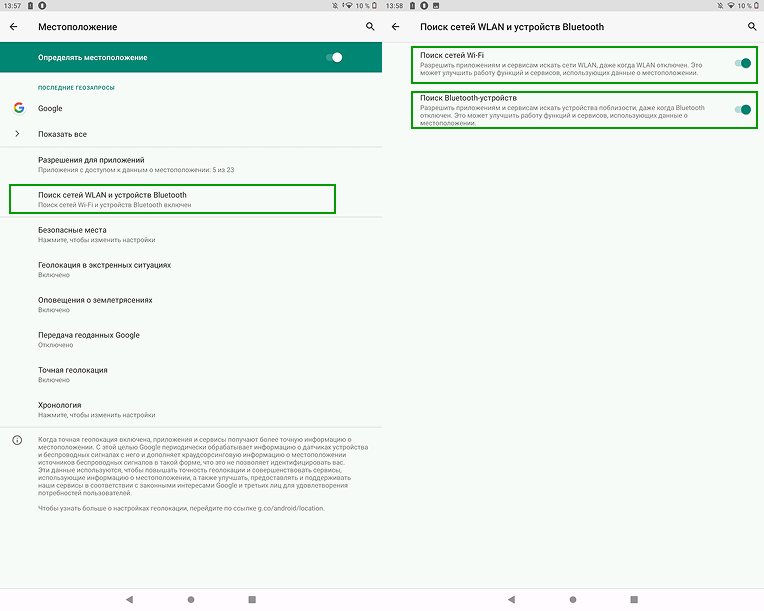This screenshot has height=611, width=764.
Task: Open search in Местоположение screen
Action: (x=370, y=27)
